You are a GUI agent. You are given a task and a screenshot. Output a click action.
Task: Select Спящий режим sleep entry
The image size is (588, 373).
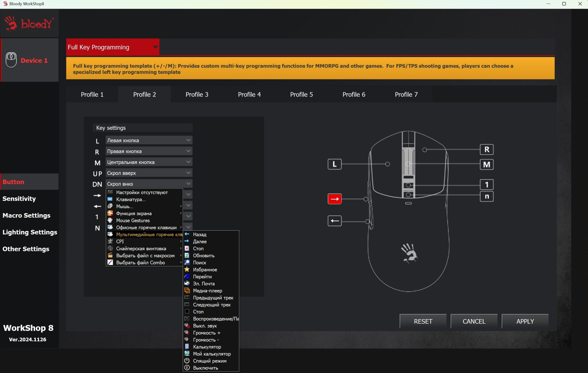click(x=211, y=361)
